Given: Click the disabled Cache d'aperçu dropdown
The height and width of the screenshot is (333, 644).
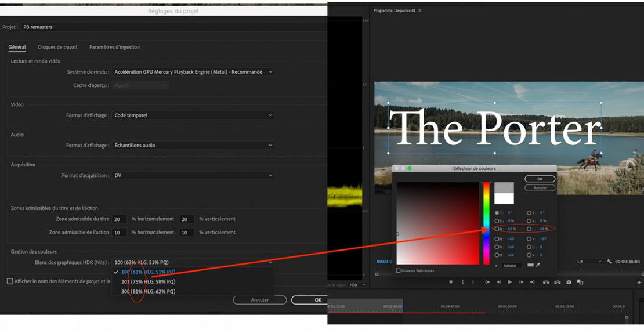Looking at the screenshot, I should (140, 85).
